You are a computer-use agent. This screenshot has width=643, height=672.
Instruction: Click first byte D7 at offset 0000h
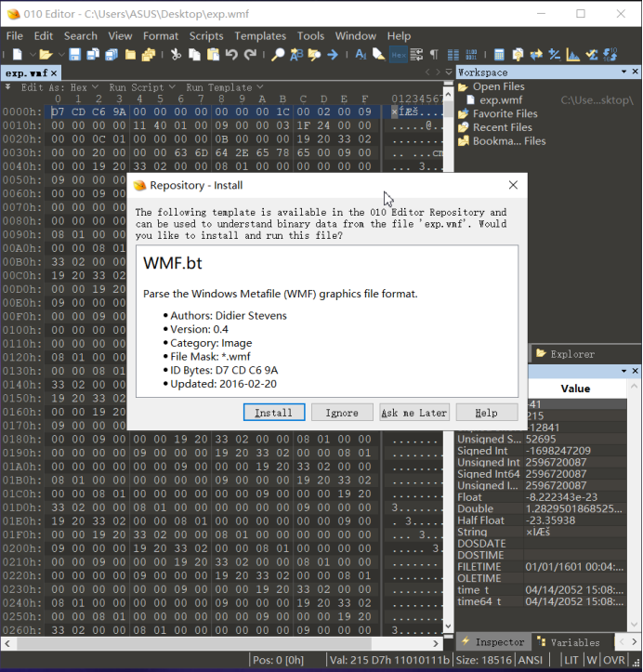(58, 112)
